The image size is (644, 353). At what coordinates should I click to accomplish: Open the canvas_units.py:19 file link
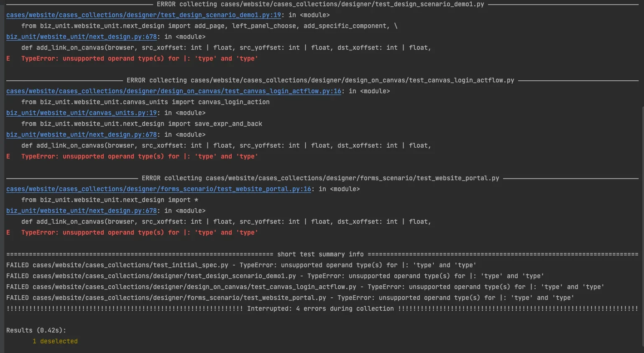tap(82, 113)
